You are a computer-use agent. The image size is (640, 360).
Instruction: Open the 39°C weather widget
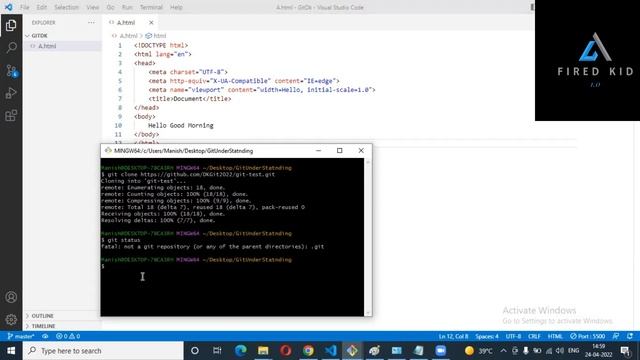[x=478, y=351]
